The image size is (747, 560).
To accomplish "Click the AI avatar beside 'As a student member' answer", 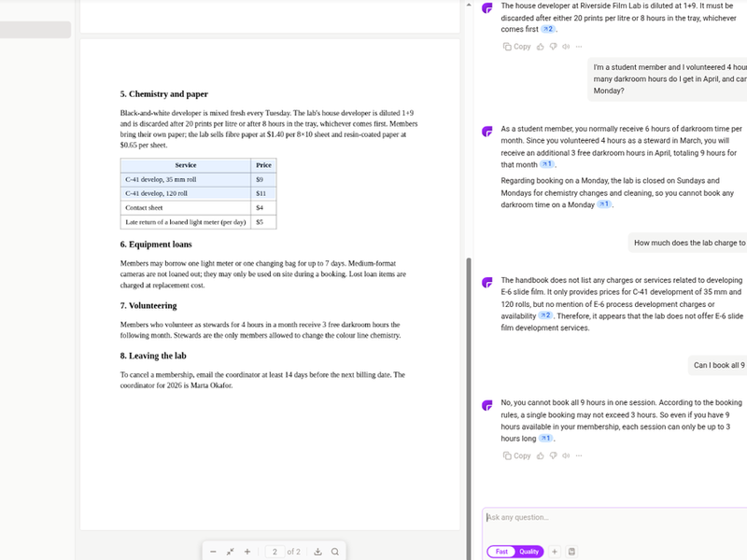I will tap(486, 131).
